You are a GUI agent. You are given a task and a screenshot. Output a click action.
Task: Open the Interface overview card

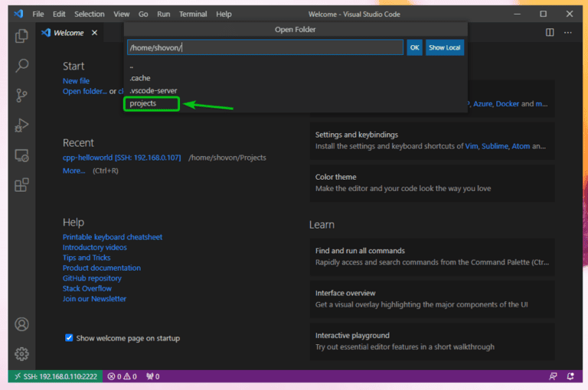coord(432,299)
